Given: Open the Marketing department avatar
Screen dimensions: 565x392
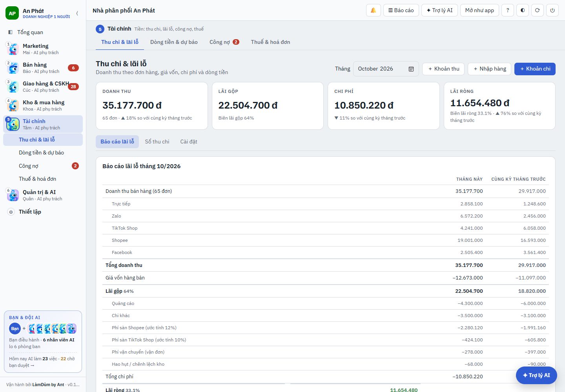Looking at the screenshot, I should (x=13, y=49).
